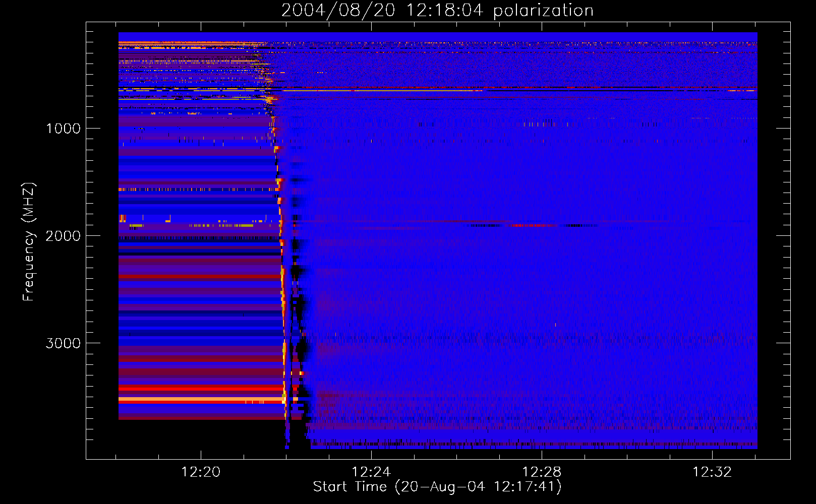Click the "Start Time (20-Aug-04 12:17:41)" label

pos(437,487)
